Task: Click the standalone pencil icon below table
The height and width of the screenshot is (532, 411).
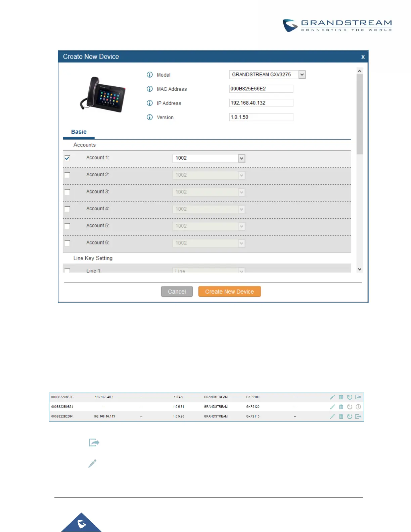Action: click(92, 463)
